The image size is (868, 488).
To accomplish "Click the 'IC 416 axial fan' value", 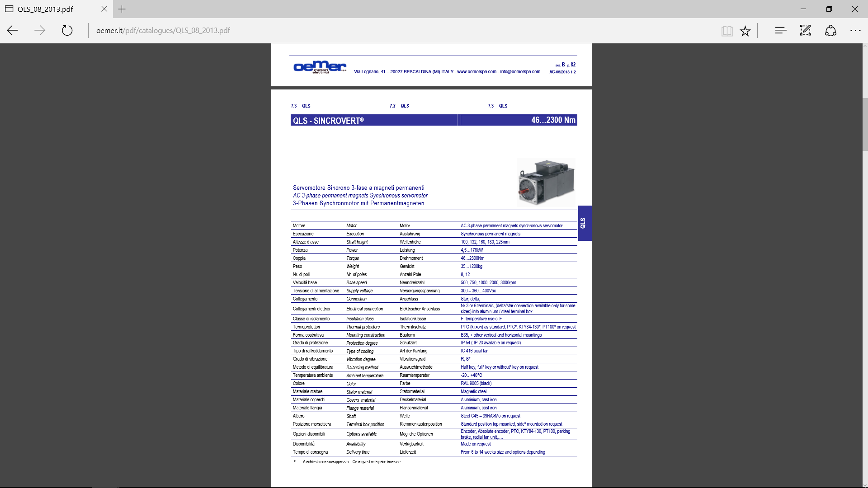I will [474, 351].
